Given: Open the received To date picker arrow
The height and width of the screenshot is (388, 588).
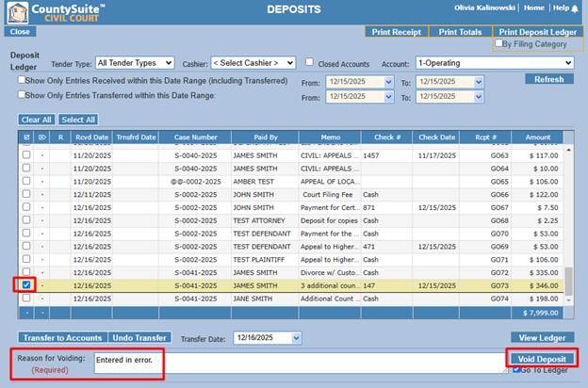Looking at the screenshot, I should [479, 82].
